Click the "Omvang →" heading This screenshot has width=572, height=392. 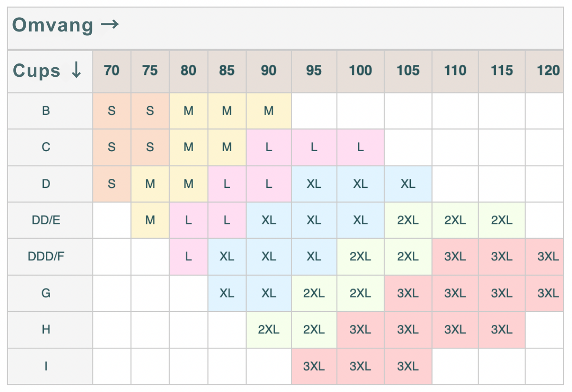[66, 25]
